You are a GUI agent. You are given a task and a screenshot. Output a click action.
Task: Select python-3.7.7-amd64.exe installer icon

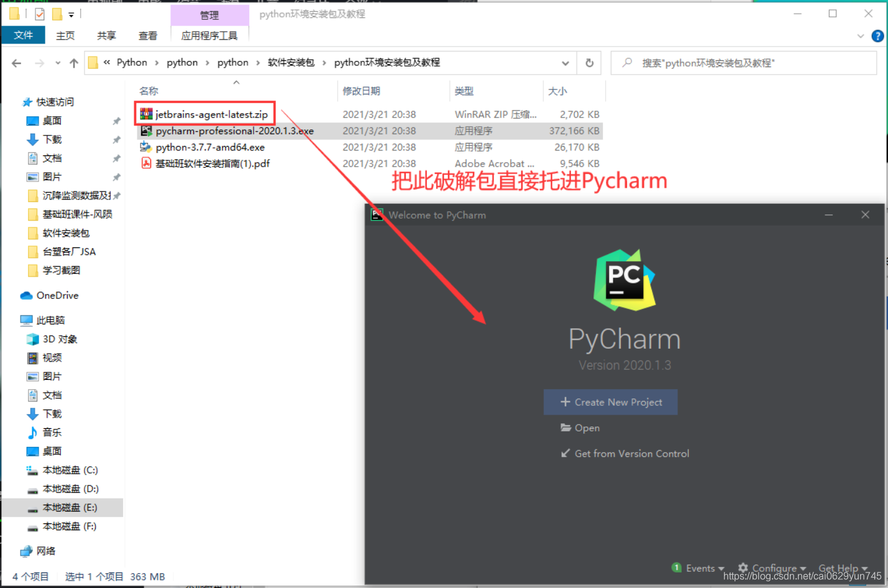(x=146, y=147)
